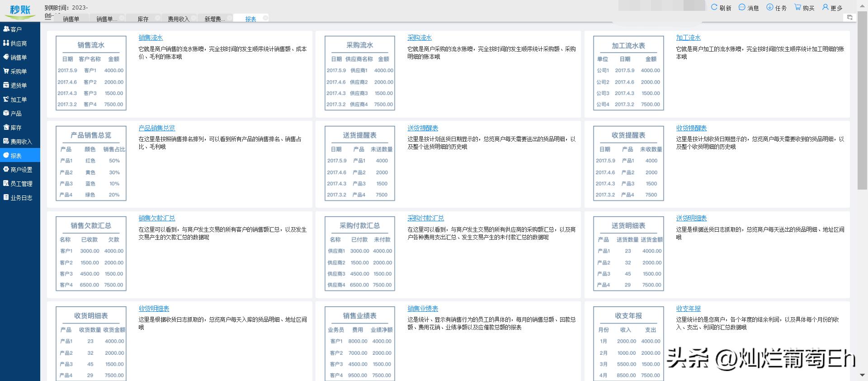Screen dimensions: 868x381
Task: Click the 加工流水表 preview thumbnail
Action: 628,73
